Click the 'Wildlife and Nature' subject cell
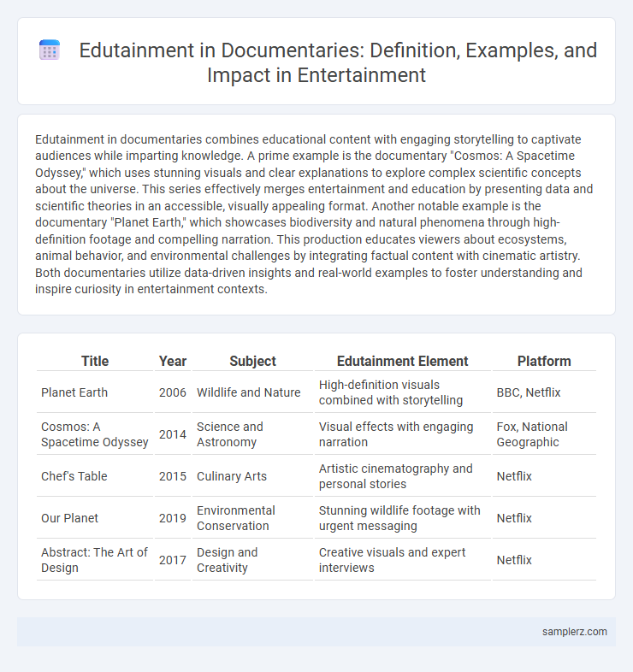This screenshot has width=633, height=672. [252, 392]
